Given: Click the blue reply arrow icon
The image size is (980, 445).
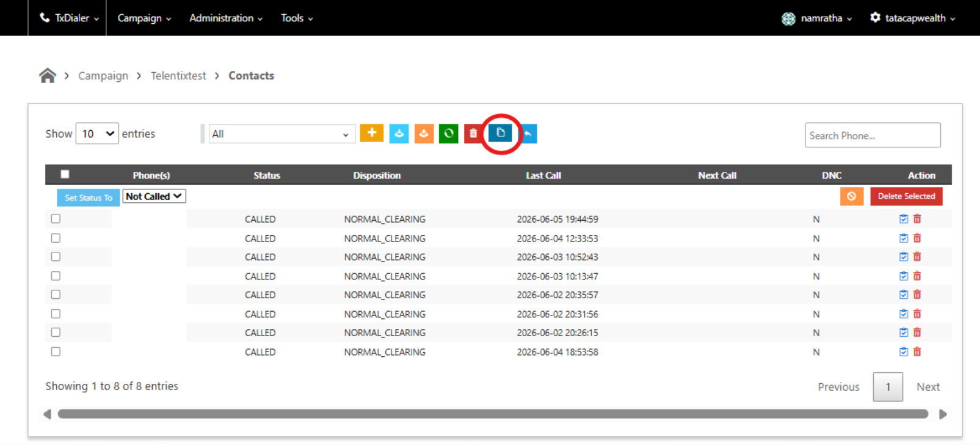Looking at the screenshot, I should [x=529, y=133].
